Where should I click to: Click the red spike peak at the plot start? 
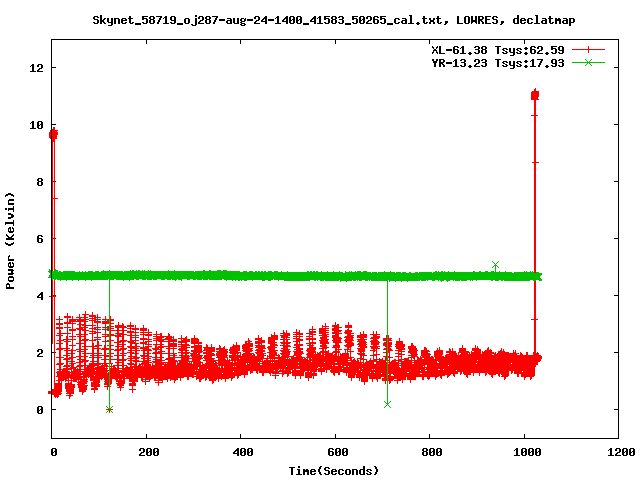(53, 134)
